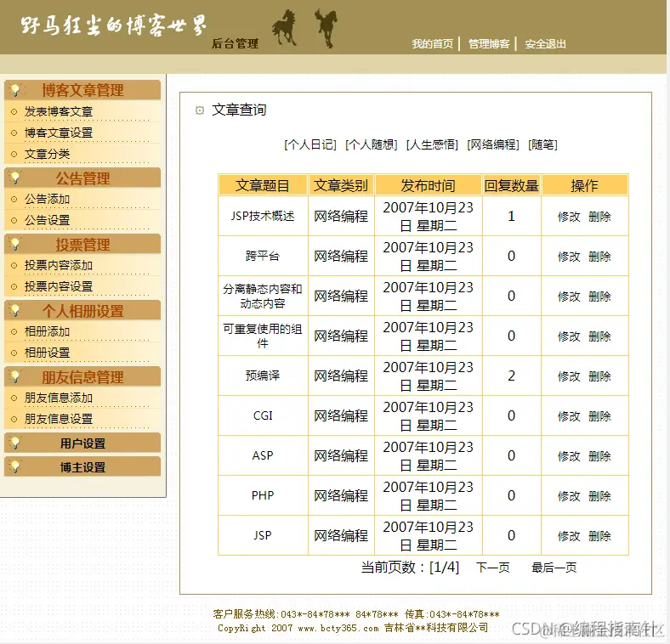The image size is (670, 644).
Task: Open 文章分类 in sidebar
Action: click(x=47, y=154)
